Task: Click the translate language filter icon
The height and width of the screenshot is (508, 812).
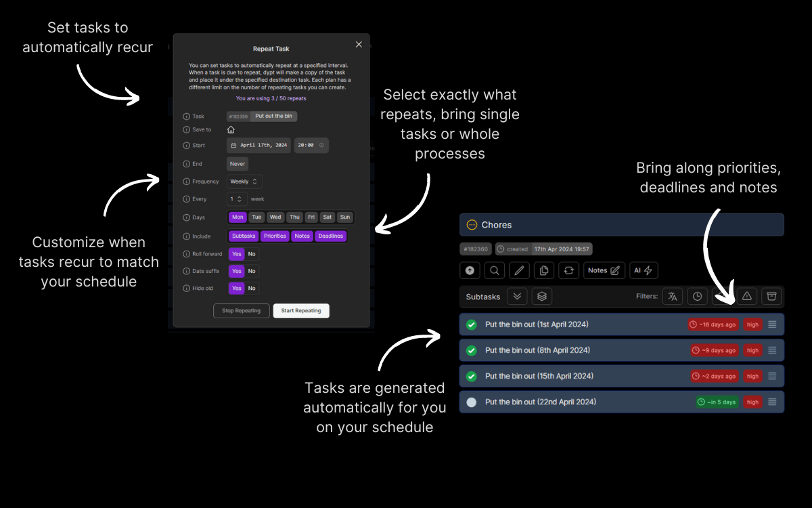Action: pyautogui.click(x=673, y=296)
